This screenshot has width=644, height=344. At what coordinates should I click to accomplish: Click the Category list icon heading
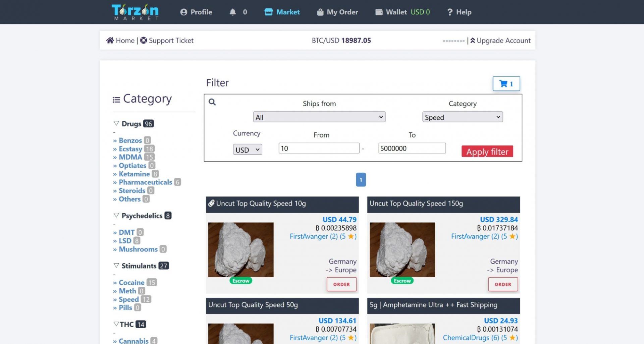142,99
